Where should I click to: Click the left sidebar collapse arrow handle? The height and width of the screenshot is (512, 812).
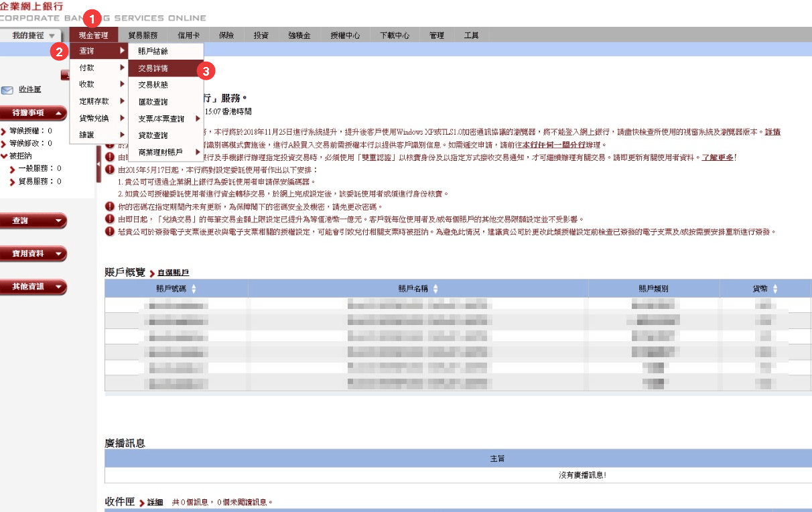99,164
